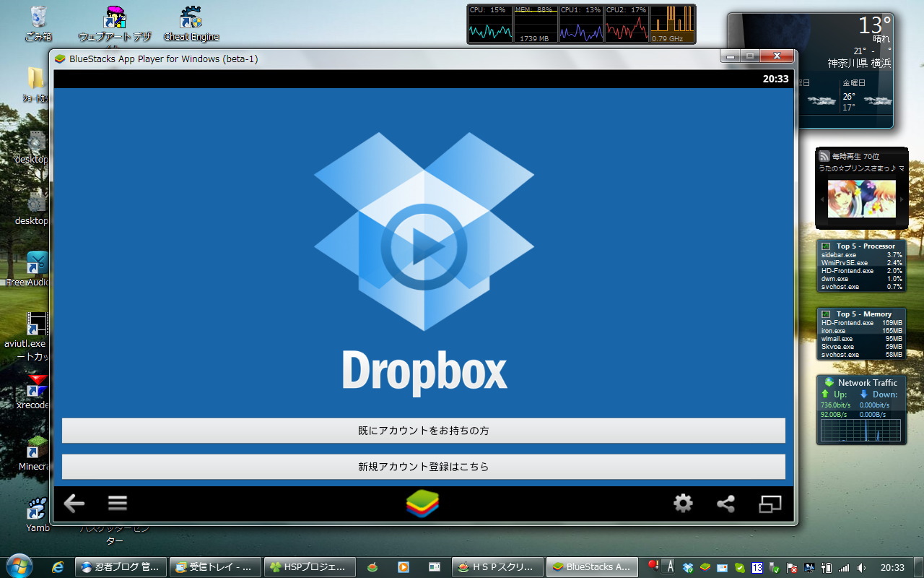Click the orange media player taskbar icon

point(404,567)
